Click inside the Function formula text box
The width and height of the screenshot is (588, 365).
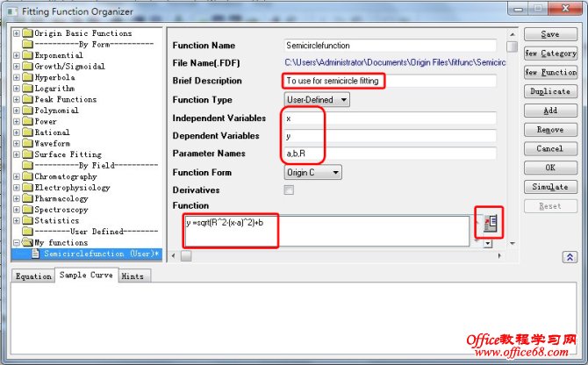pos(326,231)
